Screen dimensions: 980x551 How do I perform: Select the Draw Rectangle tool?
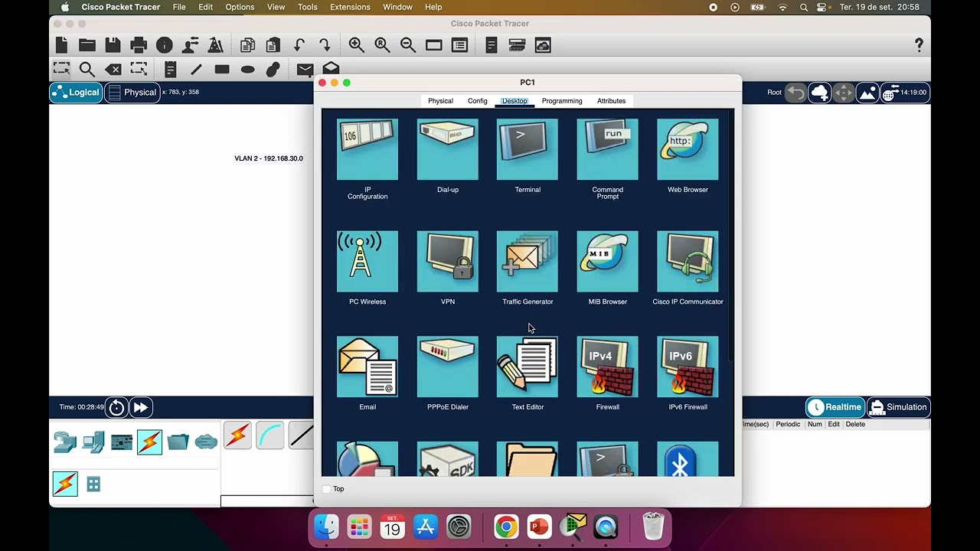222,70
